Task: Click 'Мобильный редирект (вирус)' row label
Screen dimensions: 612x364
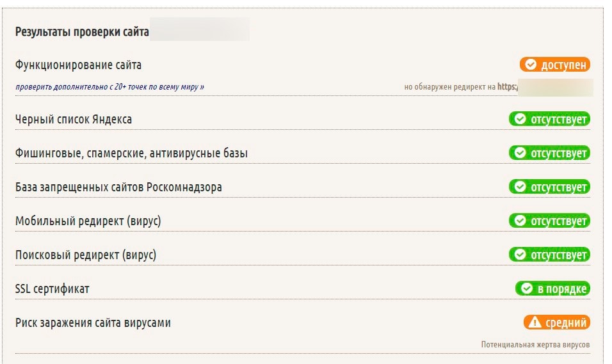Action: (x=88, y=221)
